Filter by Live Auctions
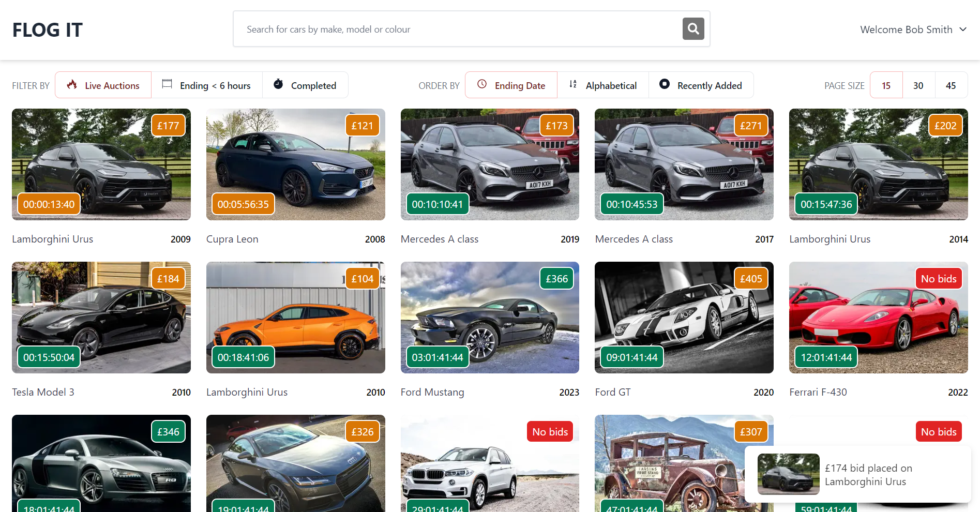The width and height of the screenshot is (980, 512). (x=103, y=85)
